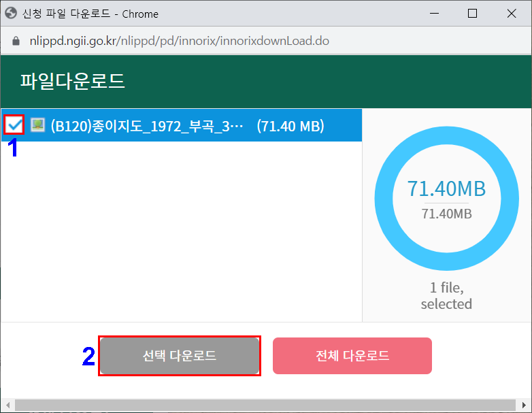532x413 pixels.
Task: Click the 파일다운로드 header title
Action: click(73, 81)
